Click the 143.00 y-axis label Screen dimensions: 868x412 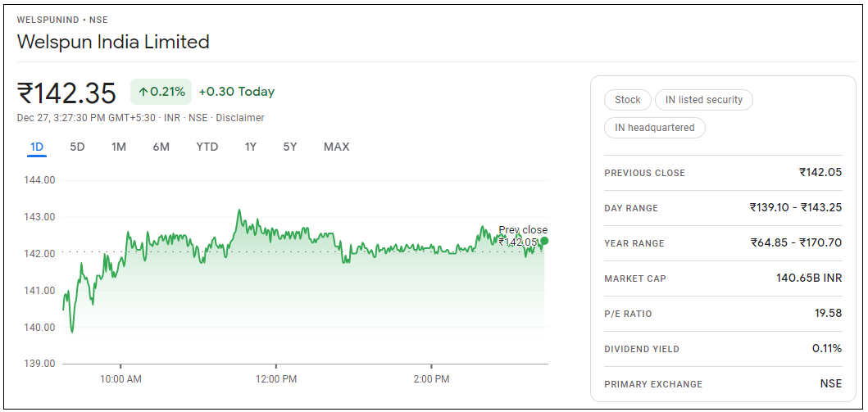tap(40, 217)
